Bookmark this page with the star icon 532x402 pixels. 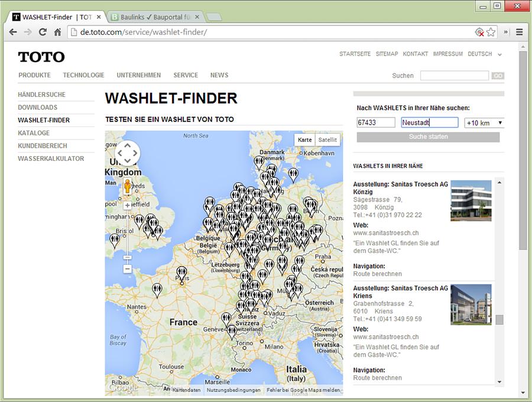pyautogui.click(x=491, y=33)
